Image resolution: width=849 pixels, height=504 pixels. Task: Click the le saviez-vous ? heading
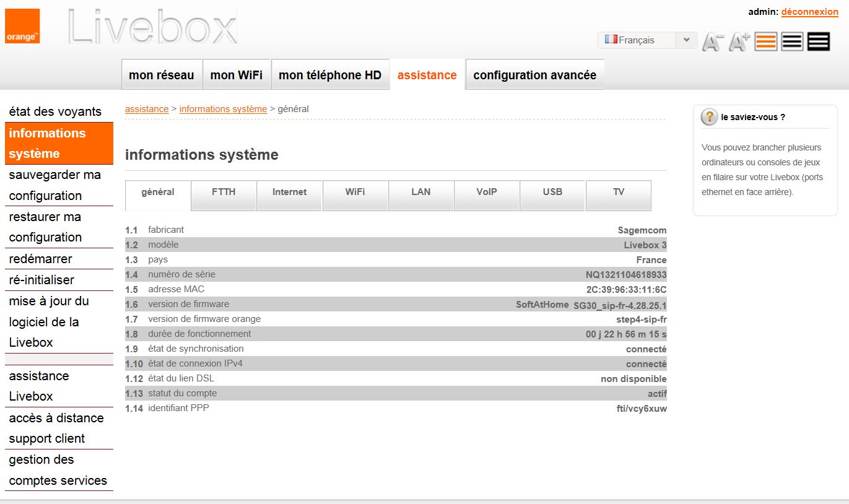point(753,117)
